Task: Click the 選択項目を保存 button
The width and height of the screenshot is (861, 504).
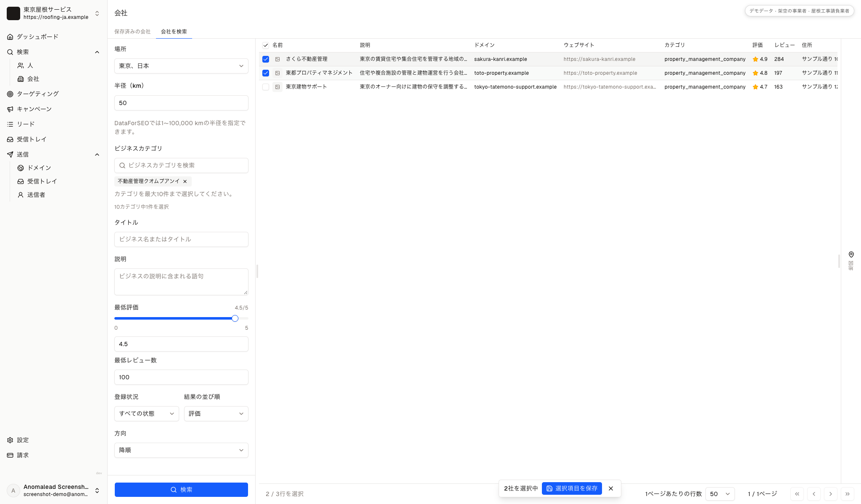Action: (572, 488)
